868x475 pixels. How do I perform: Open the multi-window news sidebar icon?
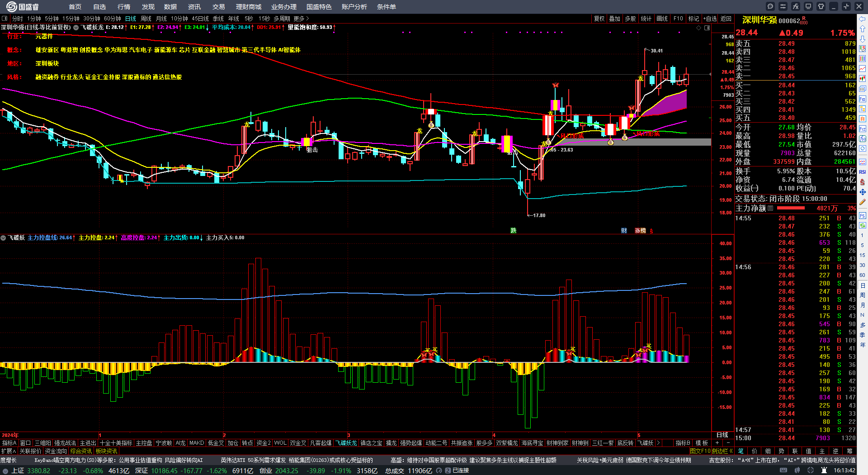(x=863, y=89)
